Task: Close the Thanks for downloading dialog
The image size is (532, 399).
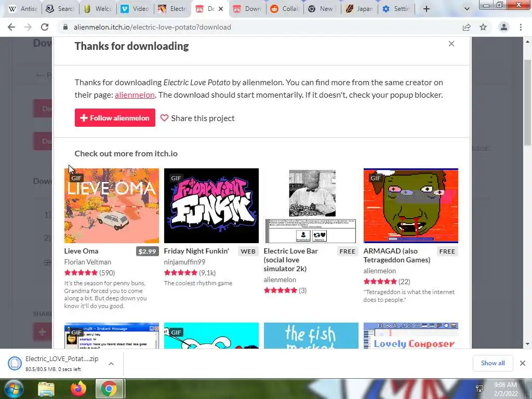Action: pyautogui.click(x=451, y=44)
